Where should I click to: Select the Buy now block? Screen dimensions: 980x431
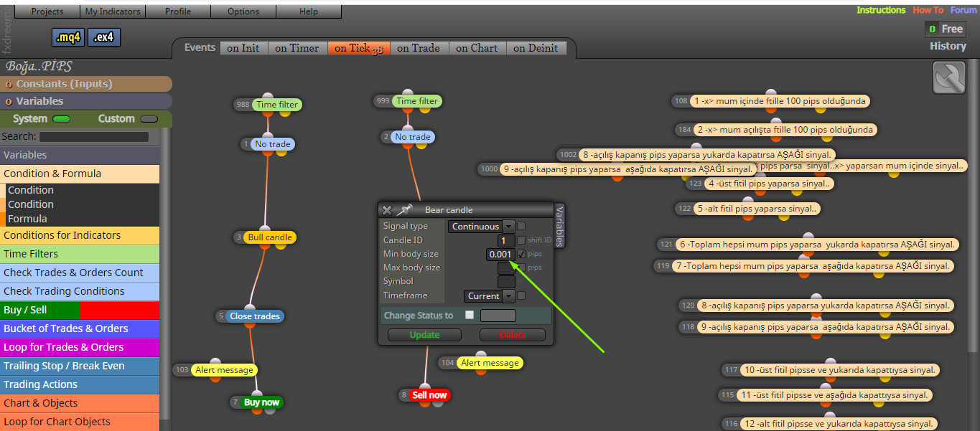tap(261, 402)
